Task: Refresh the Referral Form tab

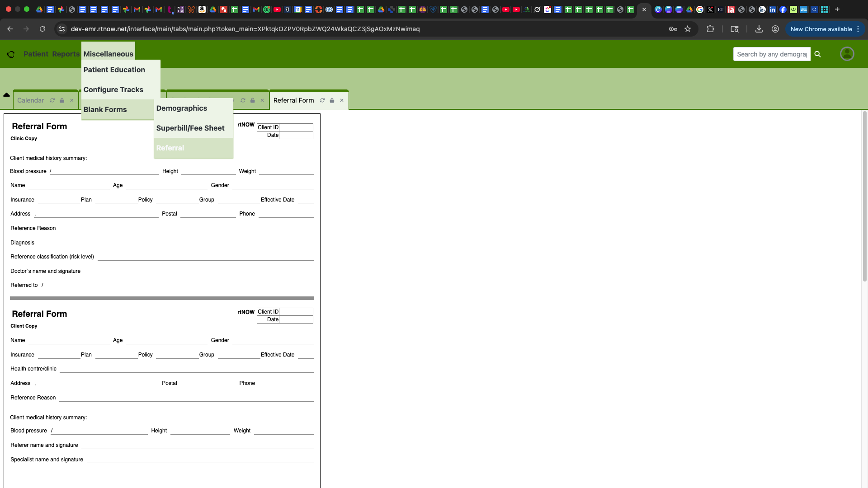Action: click(322, 100)
